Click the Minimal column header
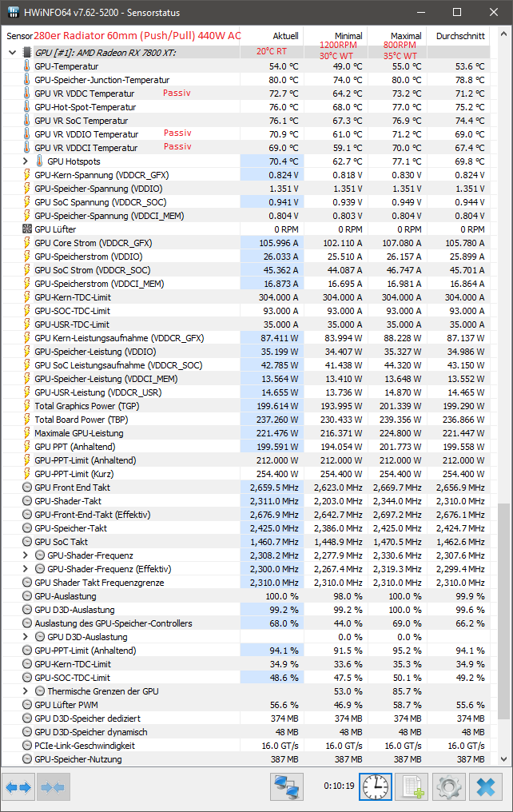This screenshot has width=513, height=812. pos(334,36)
